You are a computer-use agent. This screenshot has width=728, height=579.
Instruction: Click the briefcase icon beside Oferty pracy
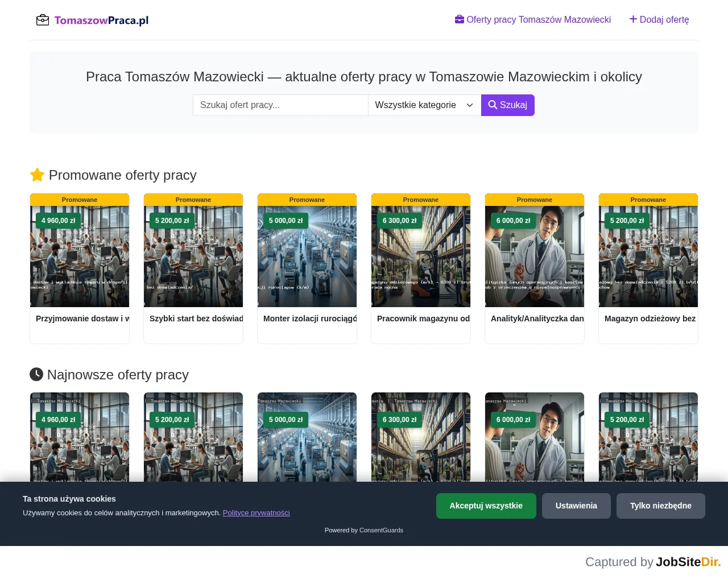click(x=460, y=19)
